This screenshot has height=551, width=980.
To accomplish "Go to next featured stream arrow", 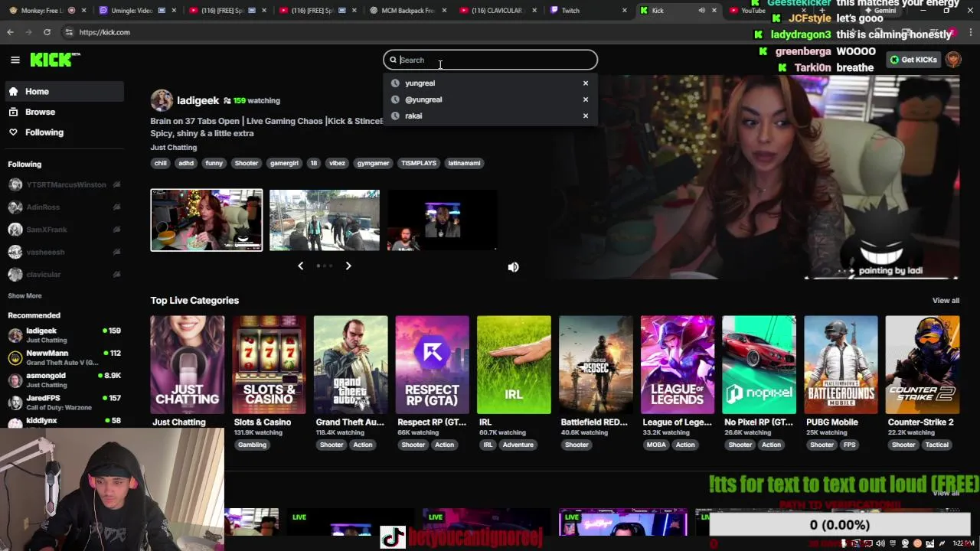I will [x=348, y=266].
